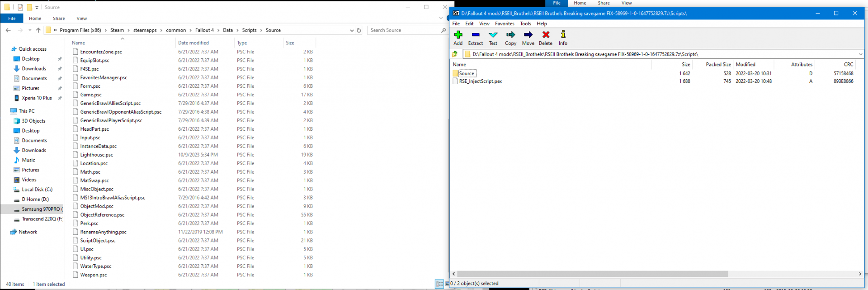868x290 pixels.
Task: Run the Test archive tool
Action: 493,38
